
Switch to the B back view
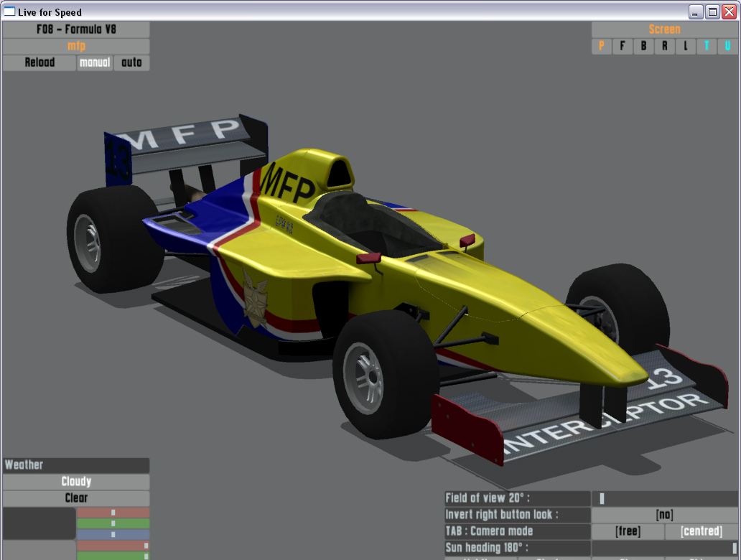(x=643, y=46)
